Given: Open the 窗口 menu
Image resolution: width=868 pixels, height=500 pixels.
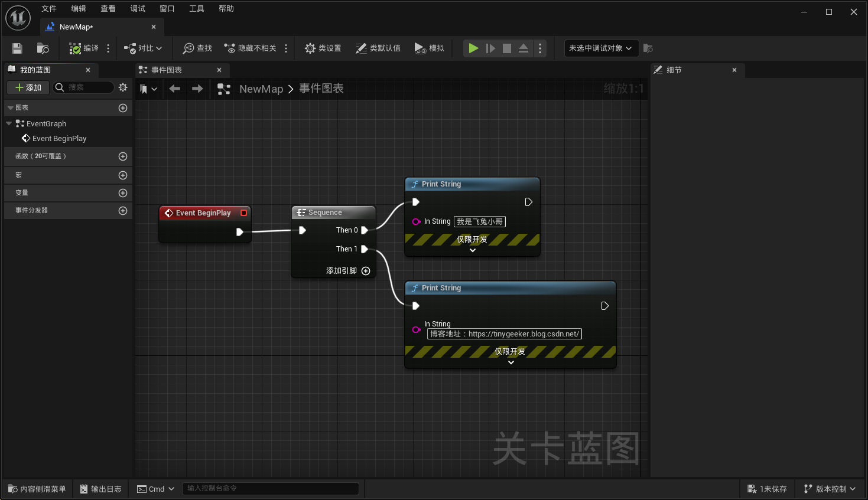Looking at the screenshot, I should pyautogui.click(x=167, y=9).
